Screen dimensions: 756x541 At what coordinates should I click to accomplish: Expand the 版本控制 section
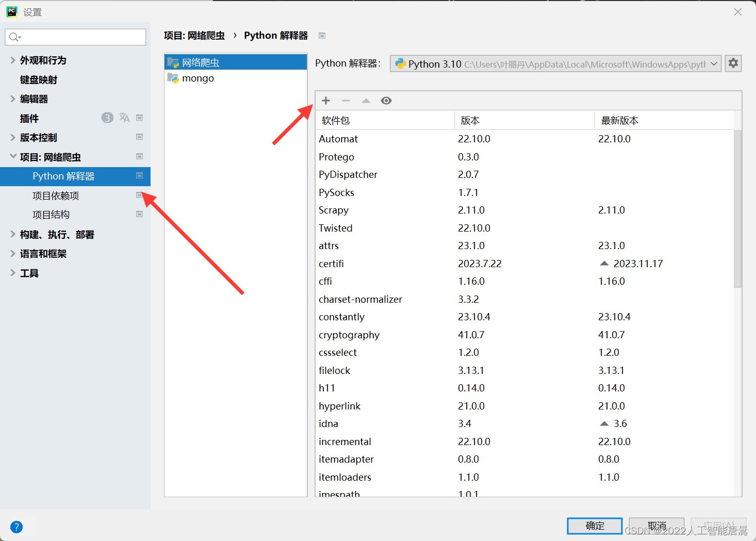(x=13, y=137)
